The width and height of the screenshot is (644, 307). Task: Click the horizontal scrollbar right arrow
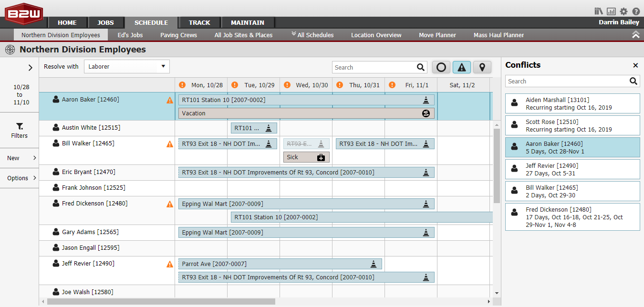488,301
